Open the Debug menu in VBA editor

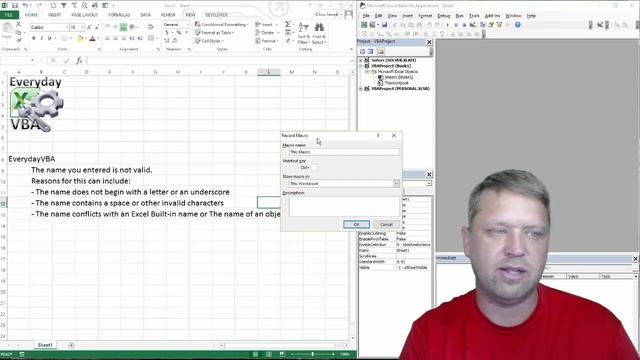(443, 16)
